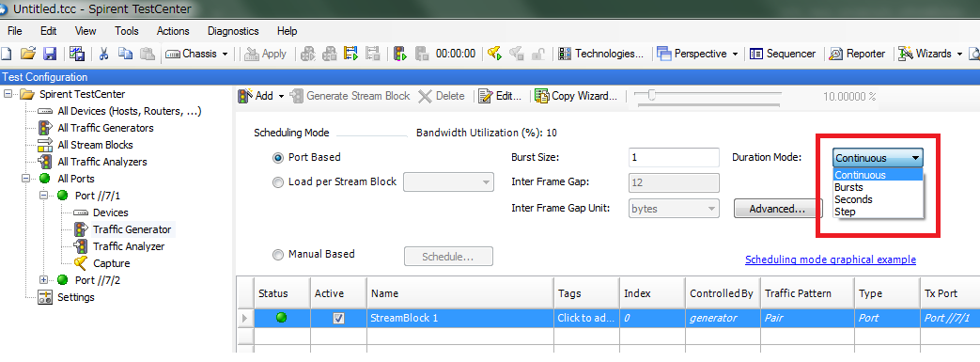Open Scheduling mode graphical example link
This screenshot has width=980, height=362.
pyautogui.click(x=831, y=260)
